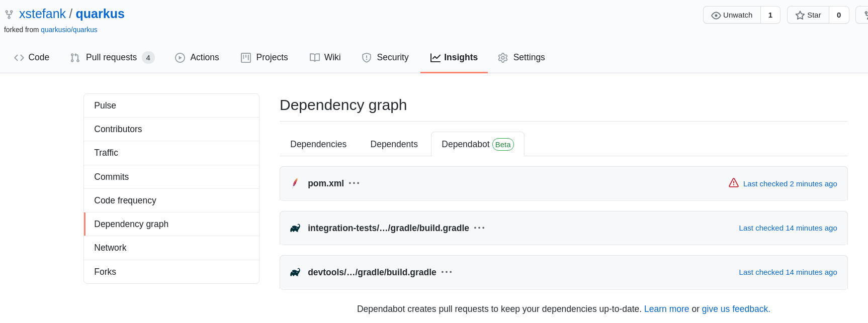This screenshot has height=323, width=868.
Task: Open Pulse in the Insights sidebar
Action: [x=171, y=105]
